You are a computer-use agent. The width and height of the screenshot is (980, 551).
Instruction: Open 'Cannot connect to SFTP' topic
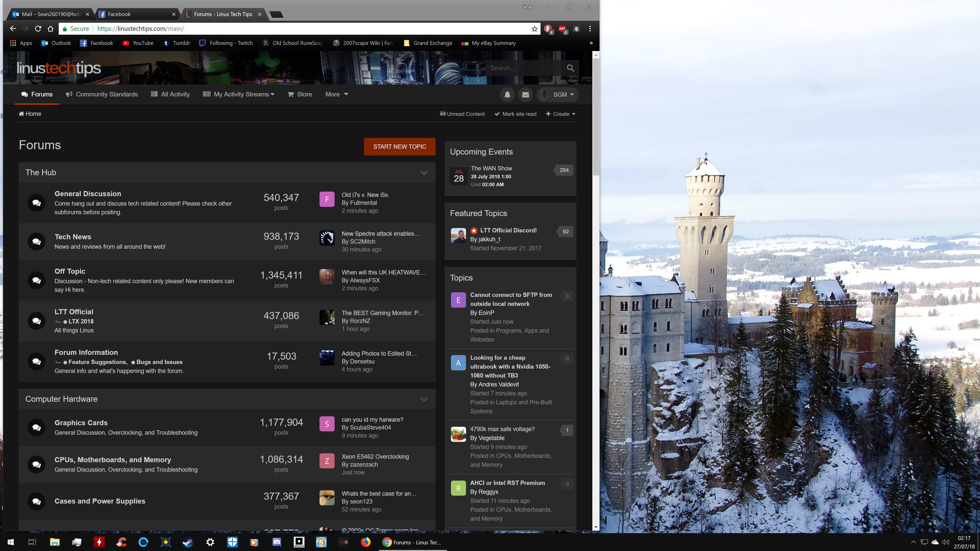(x=511, y=299)
